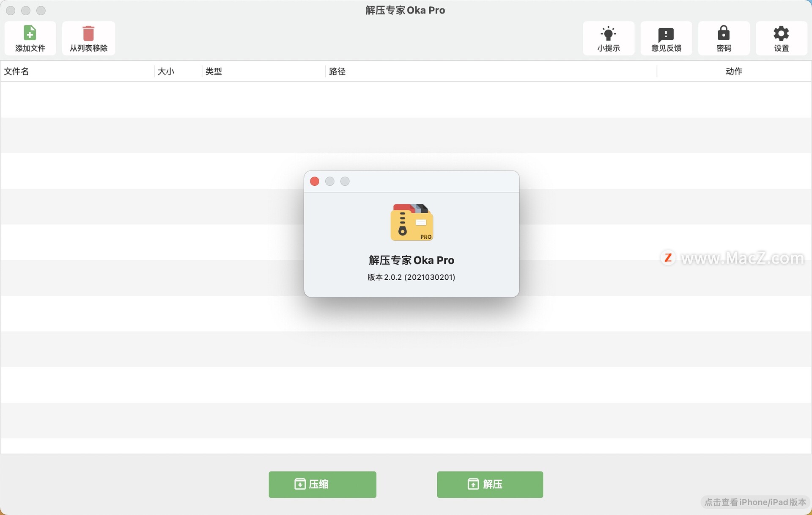Open 设置 settings gear
The width and height of the screenshot is (812, 515).
click(781, 38)
